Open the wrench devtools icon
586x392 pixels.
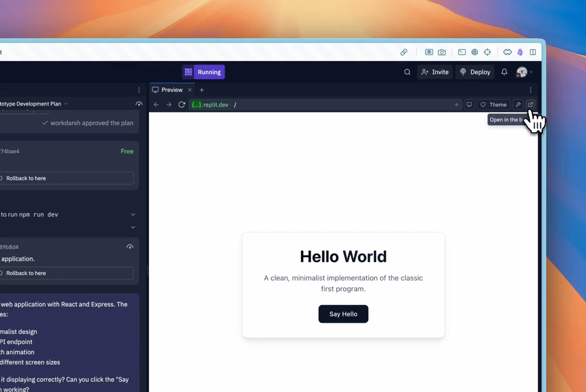point(518,104)
